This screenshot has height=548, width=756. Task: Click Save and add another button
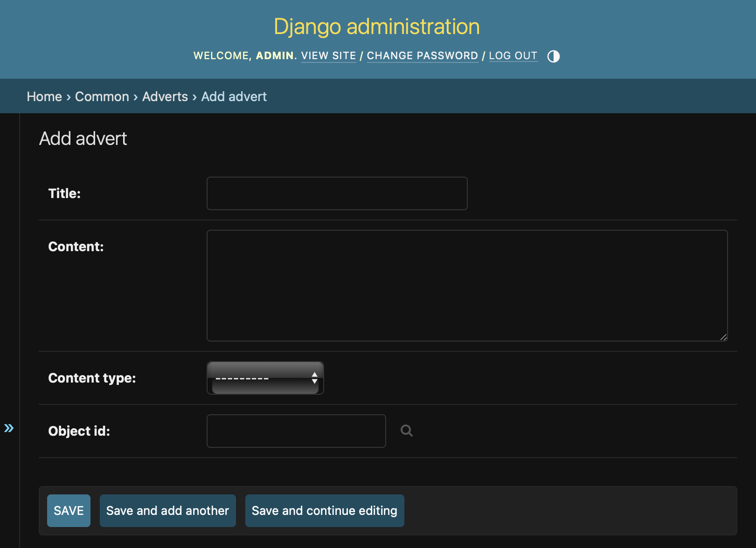[168, 511]
